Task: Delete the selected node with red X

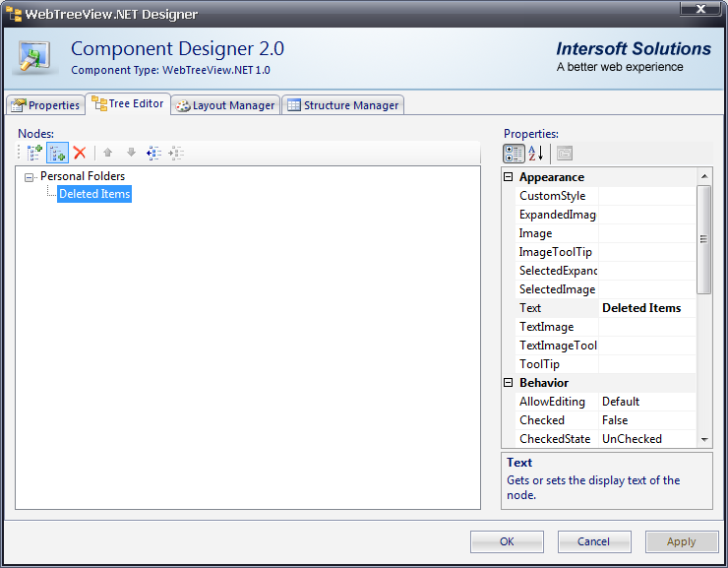Action: tap(80, 153)
